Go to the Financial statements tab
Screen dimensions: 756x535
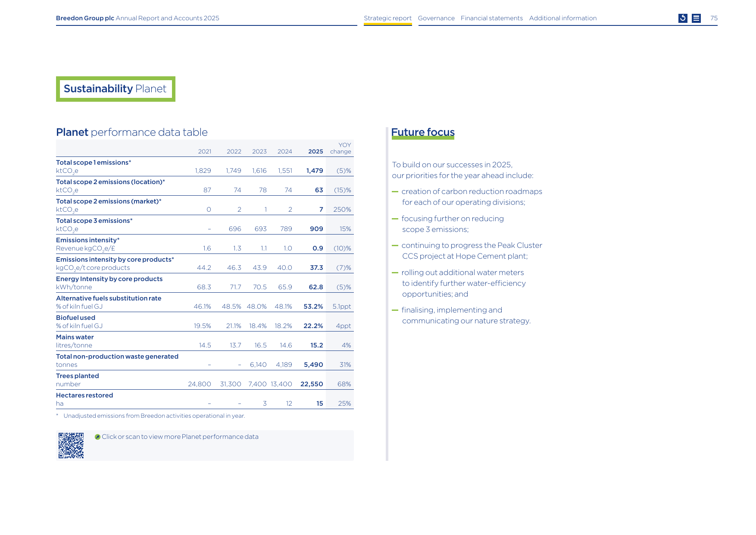click(492, 18)
